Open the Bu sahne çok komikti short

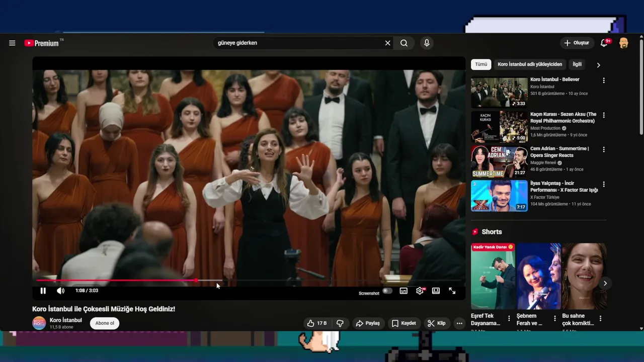584,276
